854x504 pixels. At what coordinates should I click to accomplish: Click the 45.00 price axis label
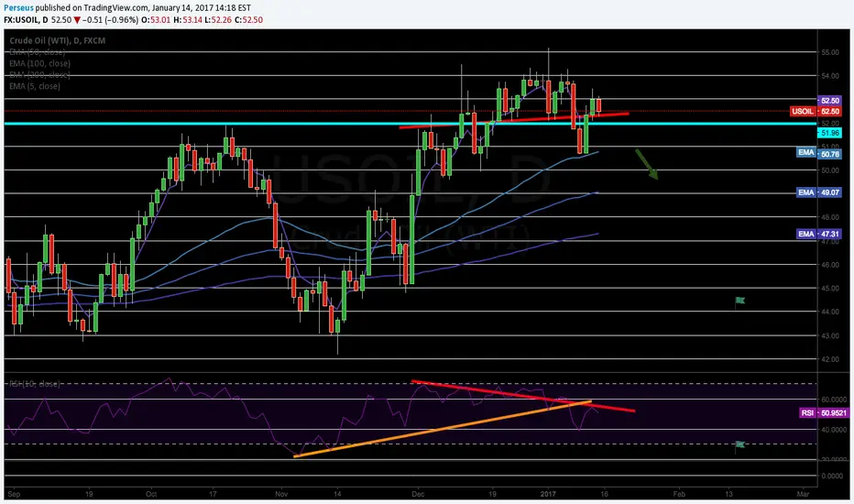pyautogui.click(x=830, y=288)
